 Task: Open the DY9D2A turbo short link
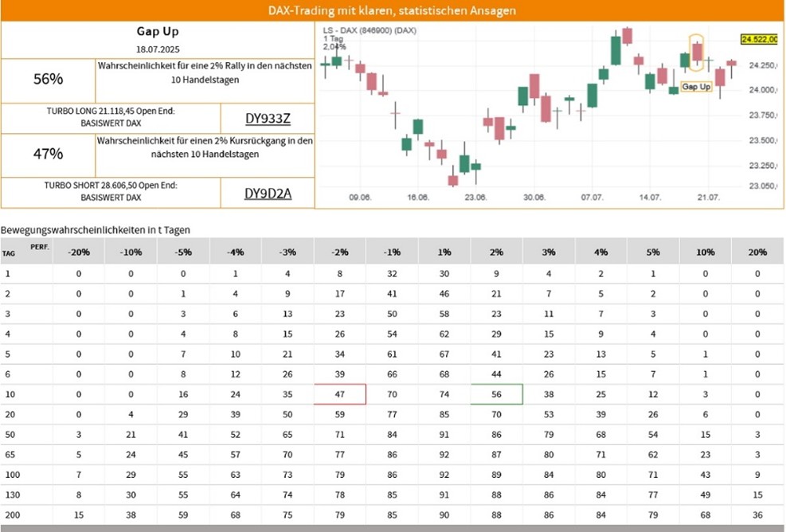pos(268,194)
